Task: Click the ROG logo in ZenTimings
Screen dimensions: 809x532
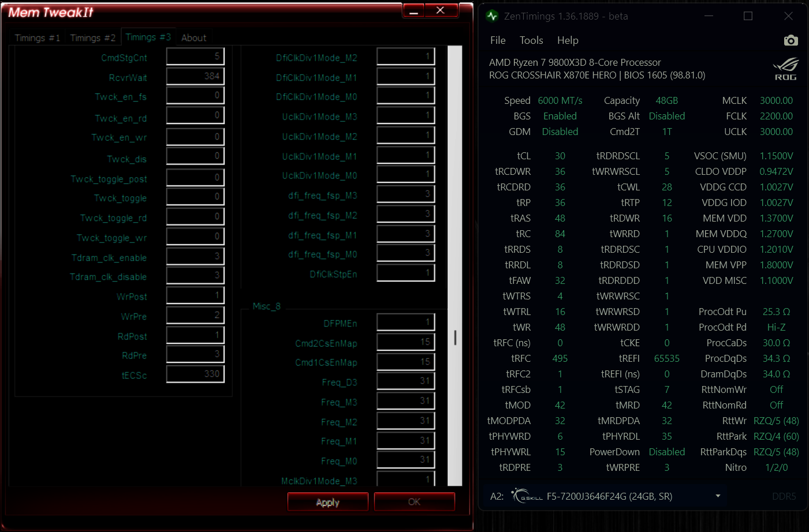Action: click(x=785, y=69)
